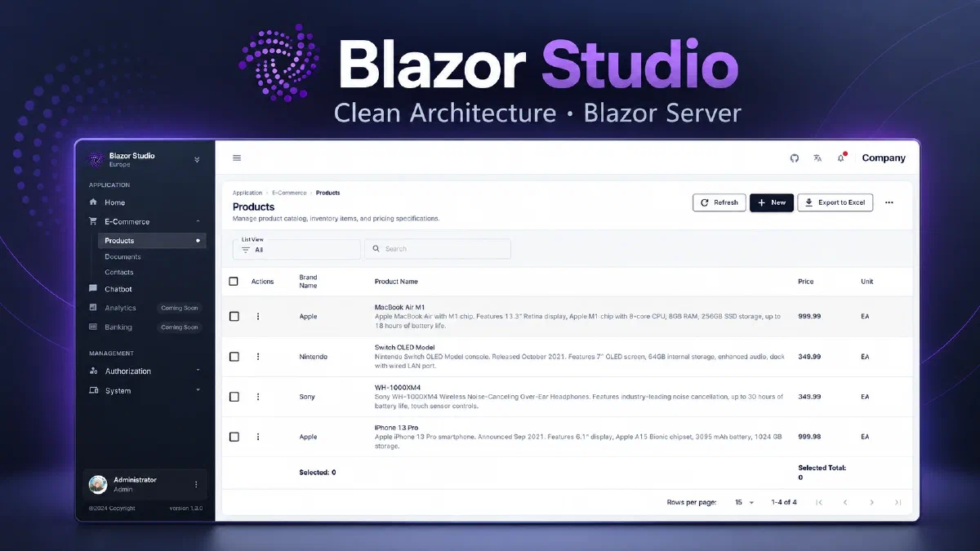Click Export to Excel button
Viewport: 980px width, 551px height.
(835, 202)
